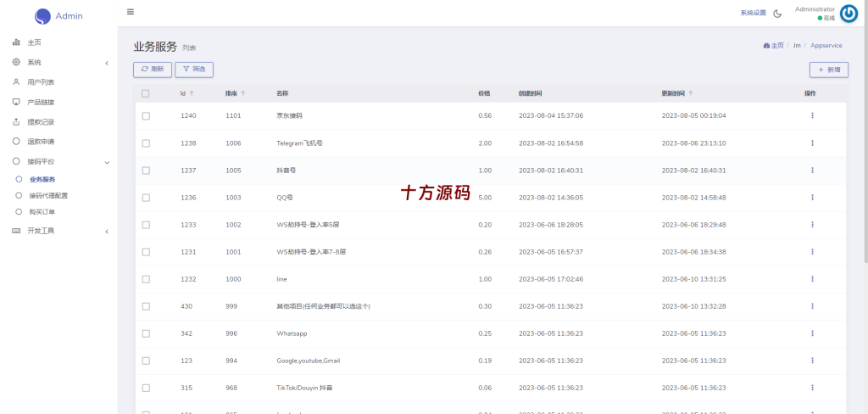Click the Admin logo icon
Screen dimensions: 868x414
click(x=42, y=17)
